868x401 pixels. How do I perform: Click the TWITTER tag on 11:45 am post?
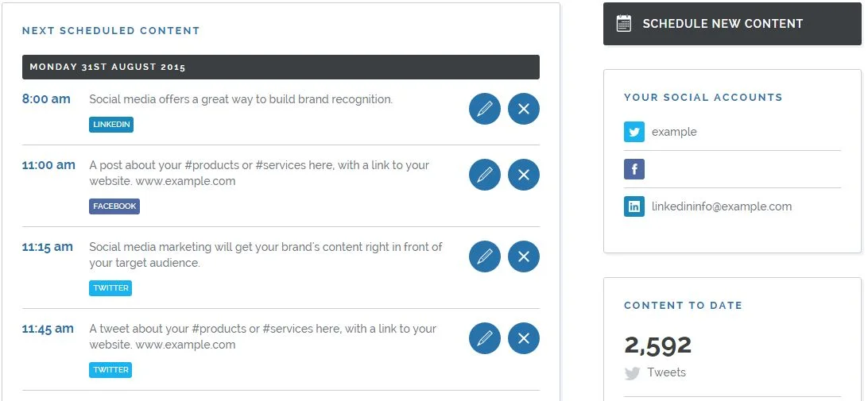pyautogui.click(x=110, y=370)
